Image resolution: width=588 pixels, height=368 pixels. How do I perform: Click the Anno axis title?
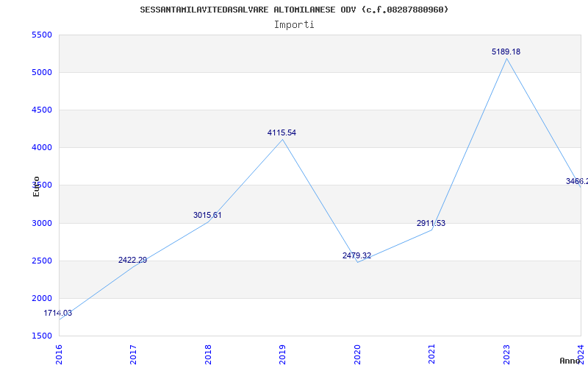(x=569, y=361)
